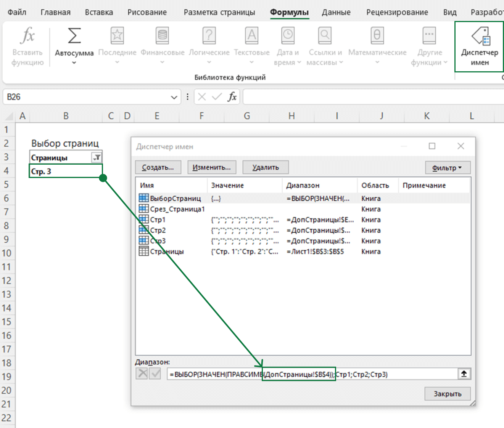Switch to the Вид tab

click(450, 12)
